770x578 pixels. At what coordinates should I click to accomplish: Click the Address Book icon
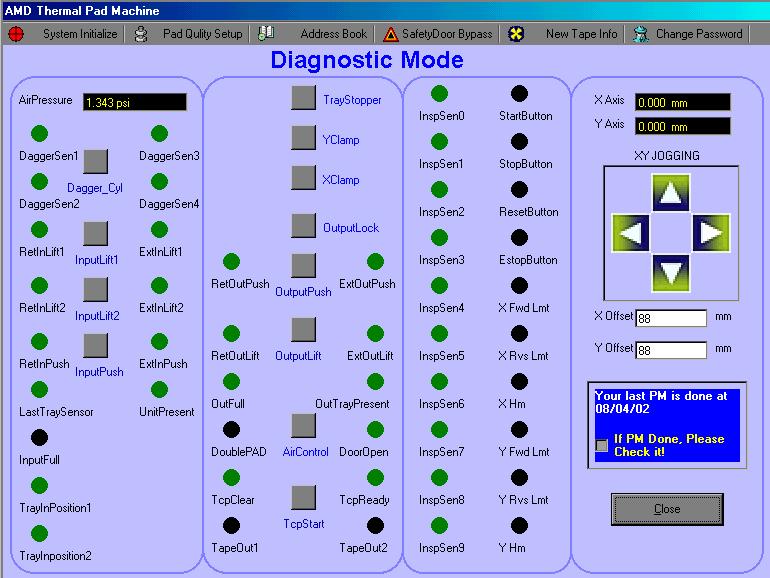click(x=266, y=33)
